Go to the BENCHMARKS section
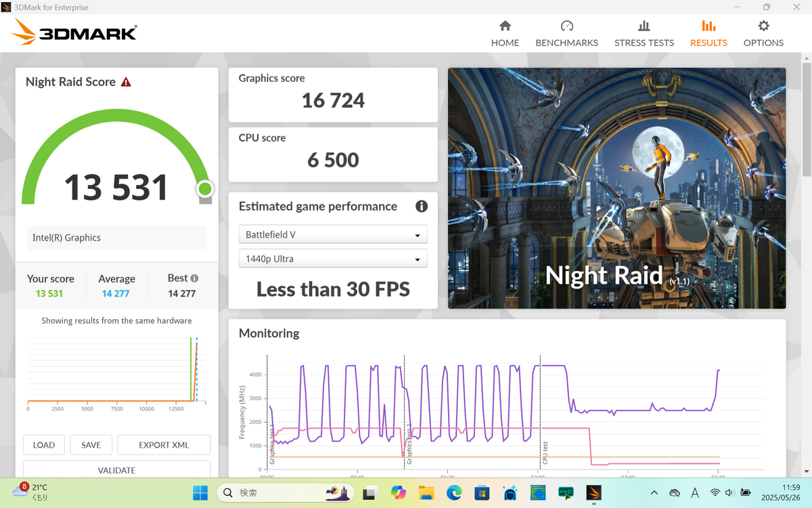 pyautogui.click(x=566, y=34)
